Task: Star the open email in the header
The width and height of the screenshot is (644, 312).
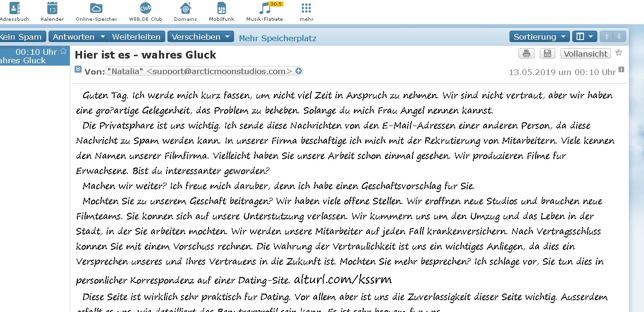Action: tap(619, 53)
